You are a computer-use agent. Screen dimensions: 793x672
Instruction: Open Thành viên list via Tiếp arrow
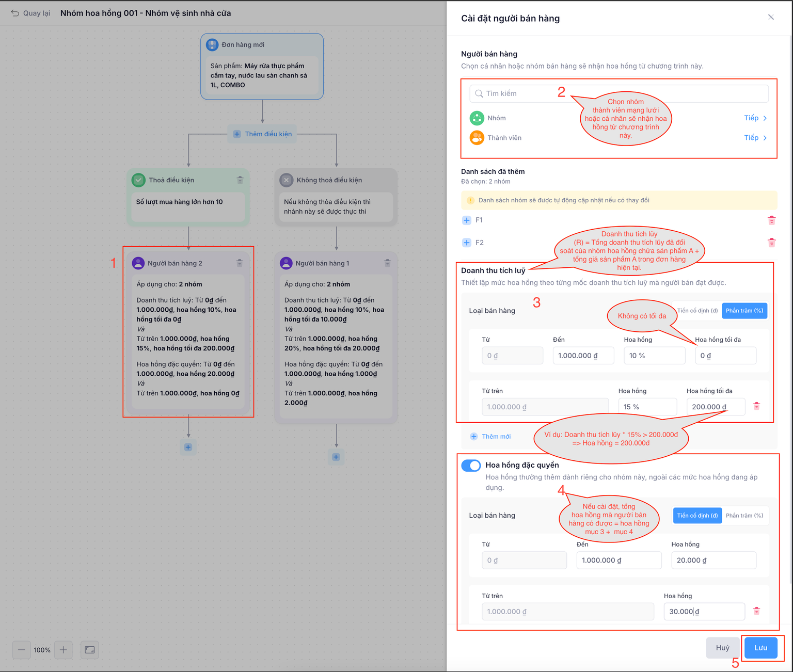(x=755, y=138)
